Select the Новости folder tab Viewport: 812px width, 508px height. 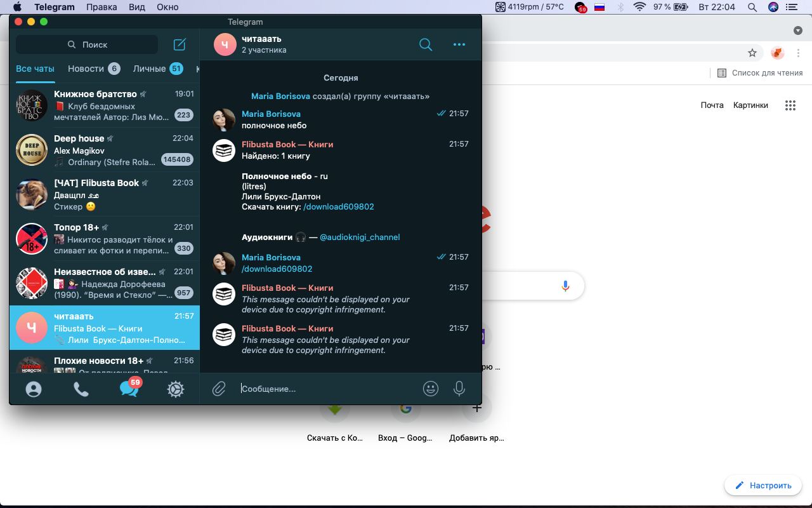pos(94,69)
